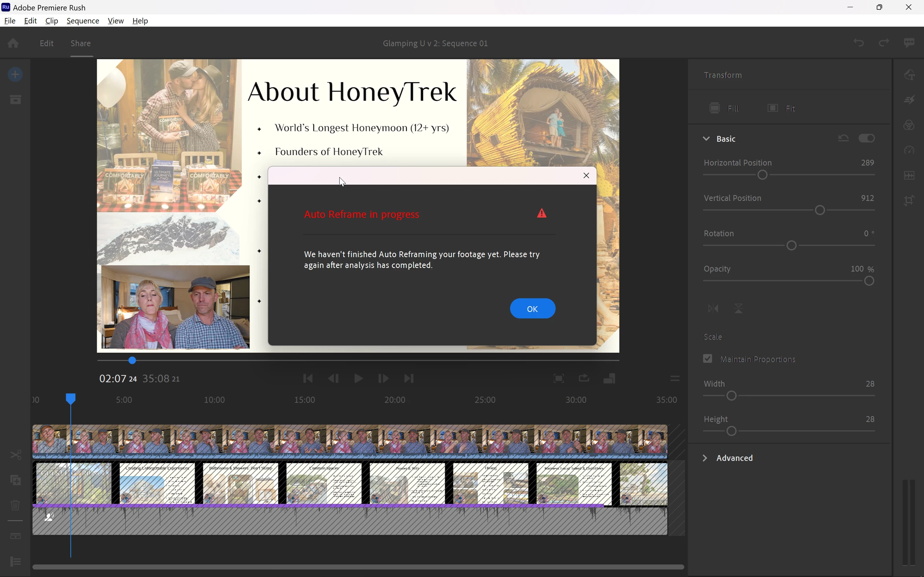Screen dimensions: 924x577
Task: Close the Auto Reframe dialog with X
Action: click(x=587, y=176)
